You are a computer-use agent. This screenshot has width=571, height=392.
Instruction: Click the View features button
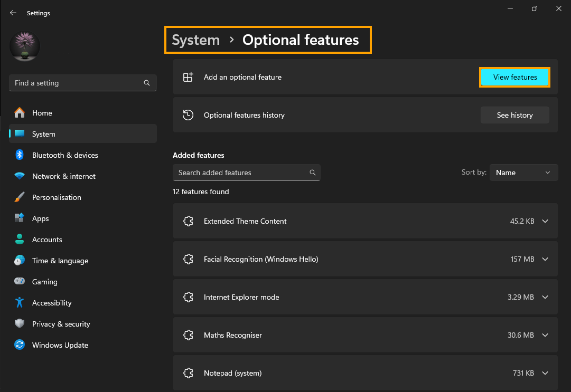514,77
